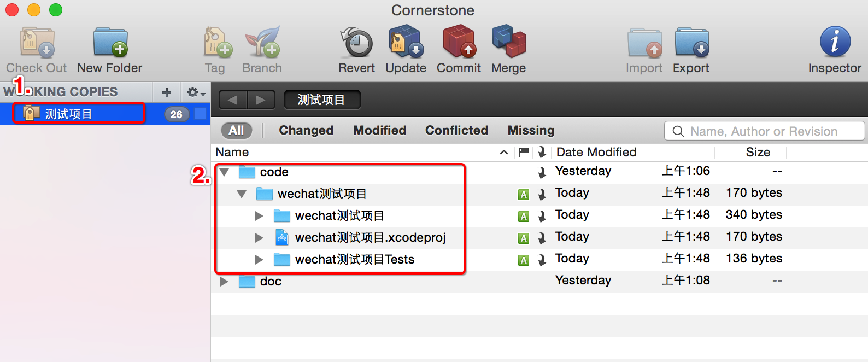Go back with the left navigation arrow
The image size is (868, 362).
tap(233, 100)
